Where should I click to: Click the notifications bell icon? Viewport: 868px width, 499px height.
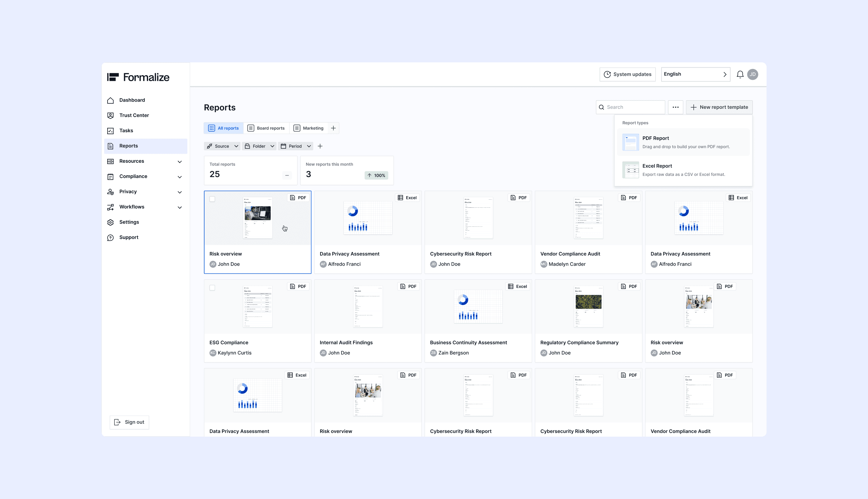740,74
